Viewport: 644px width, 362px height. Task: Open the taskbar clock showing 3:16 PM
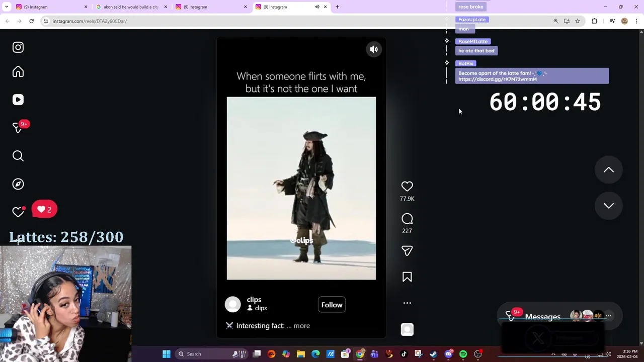point(630,354)
